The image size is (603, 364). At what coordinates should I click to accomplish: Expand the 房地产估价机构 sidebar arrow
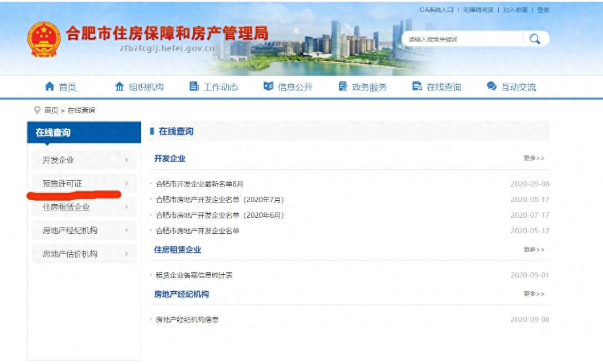point(126,254)
